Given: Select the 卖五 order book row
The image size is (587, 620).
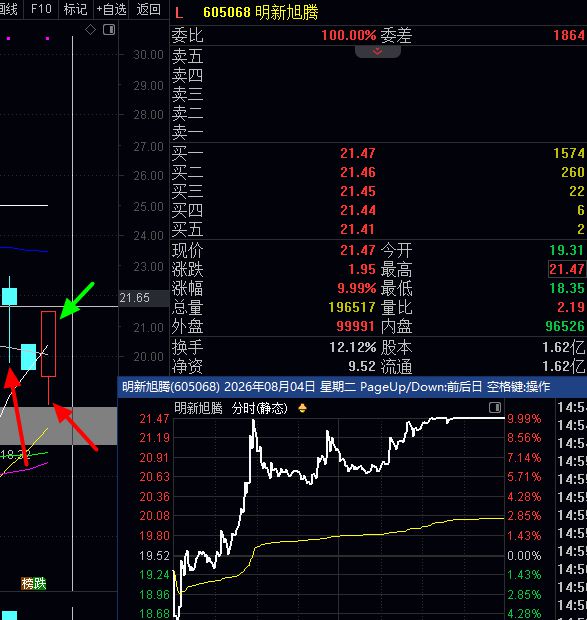Looking at the screenshot, I should [x=378, y=56].
